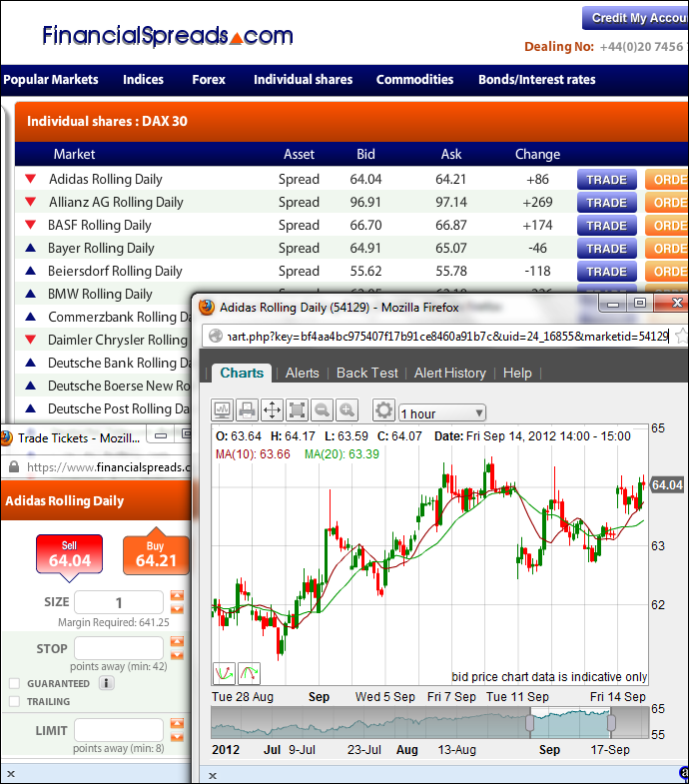Open the Bonds/Interest rates menu

[x=537, y=80]
